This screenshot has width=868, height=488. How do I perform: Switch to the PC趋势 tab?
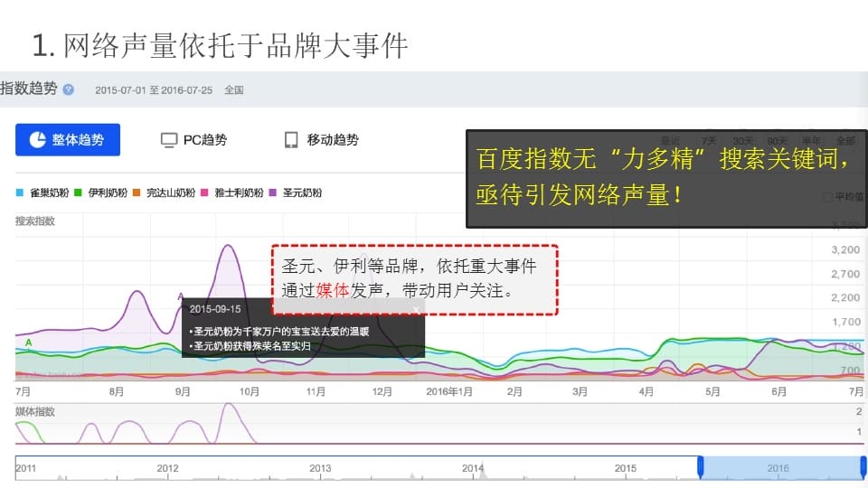coord(193,140)
